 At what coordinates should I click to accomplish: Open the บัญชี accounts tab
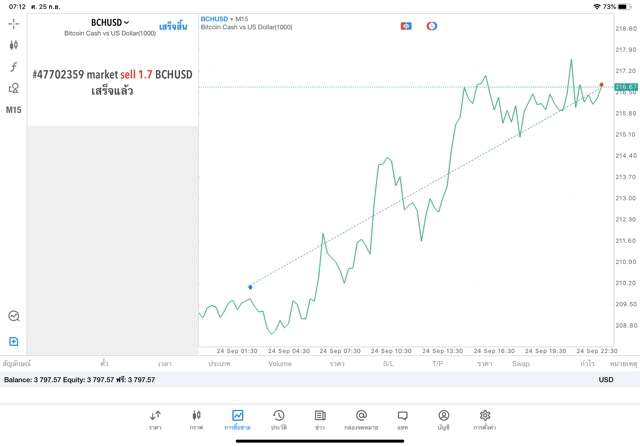point(444,420)
